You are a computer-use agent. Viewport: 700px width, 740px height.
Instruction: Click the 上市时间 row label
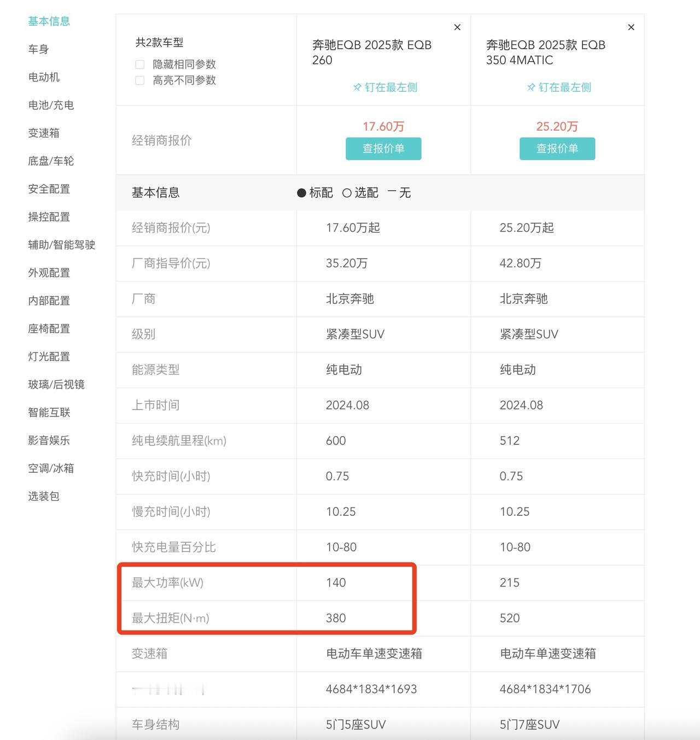pyautogui.click(x=155, y=405)
